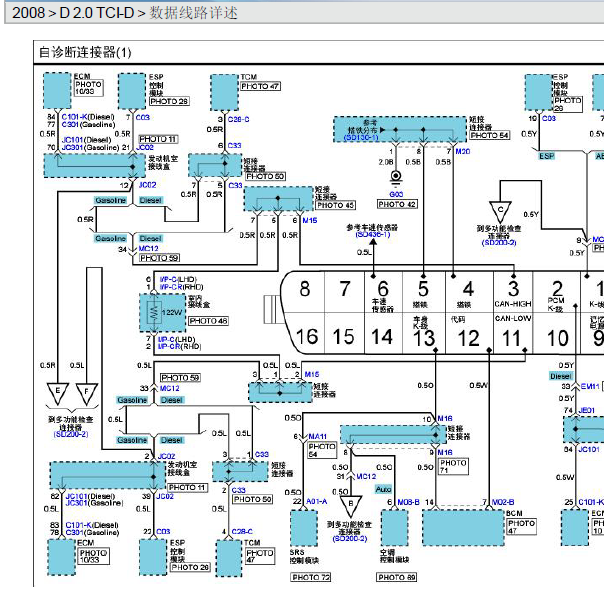
Task: Click the 122W resistor symbol
Action: pos(154,312)
